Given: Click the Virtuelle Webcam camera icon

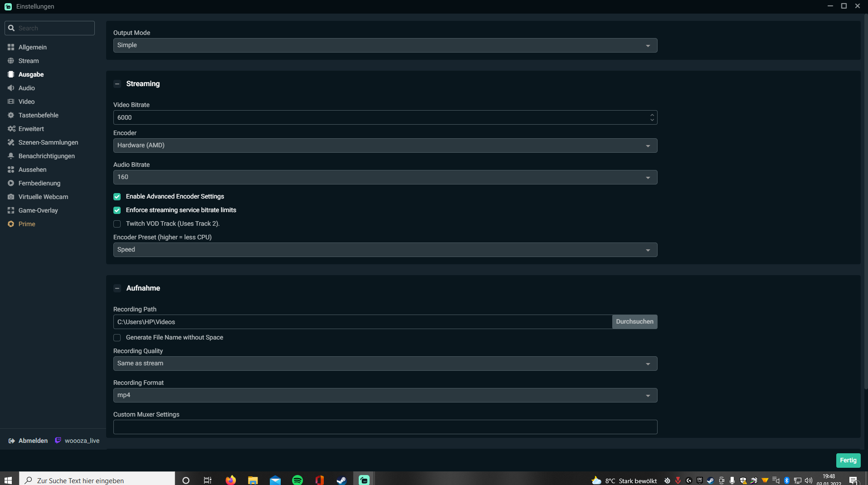Looking at the screenshot, I should coord(11,197).
